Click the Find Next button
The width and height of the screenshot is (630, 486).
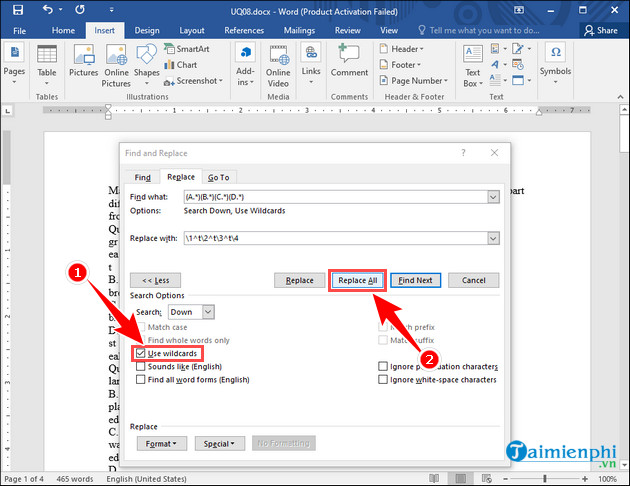[415, 280]
